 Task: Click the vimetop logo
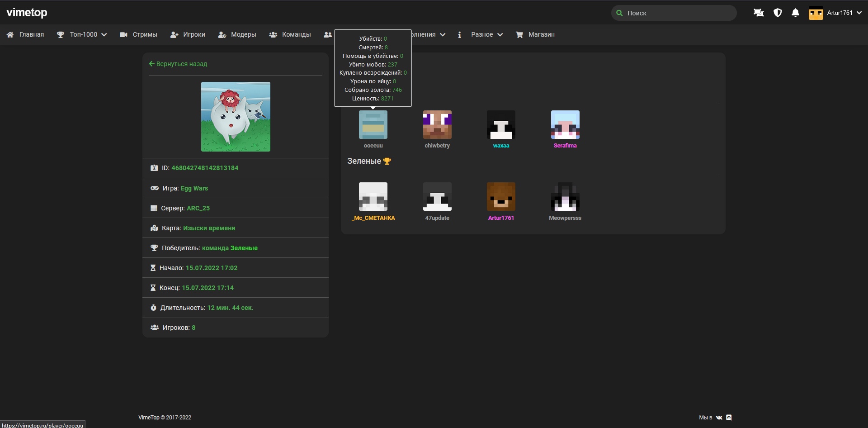[x=27, y=13]
